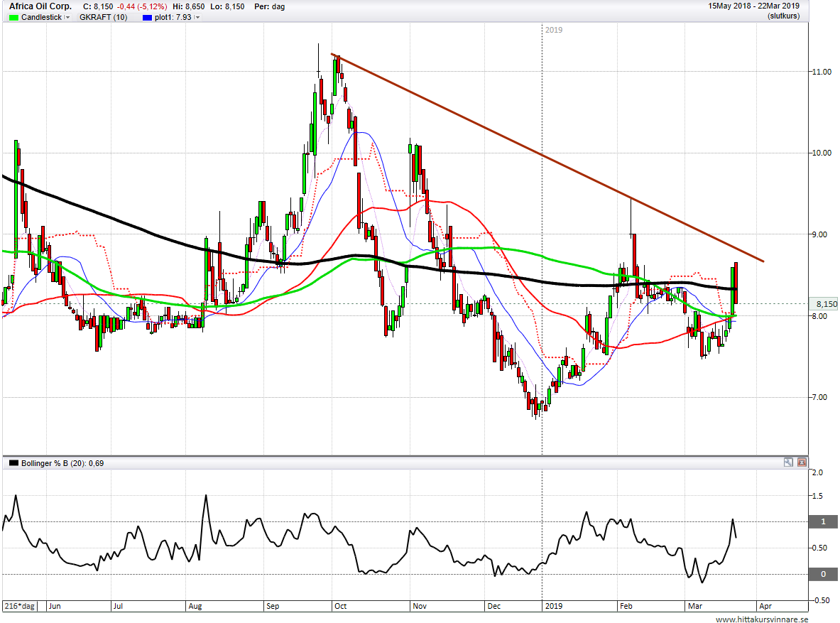The width and height of the screenshot is (840, 623).
Task: Close the Bollinger %B indicator panel
Action: click(x=802, y=462)
